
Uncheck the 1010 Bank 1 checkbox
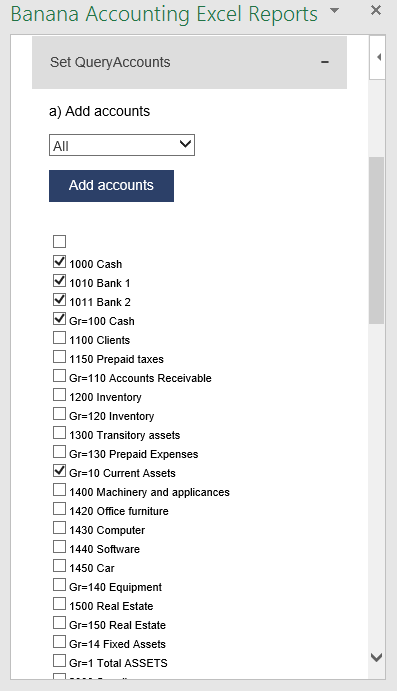(x=59, y=281)
